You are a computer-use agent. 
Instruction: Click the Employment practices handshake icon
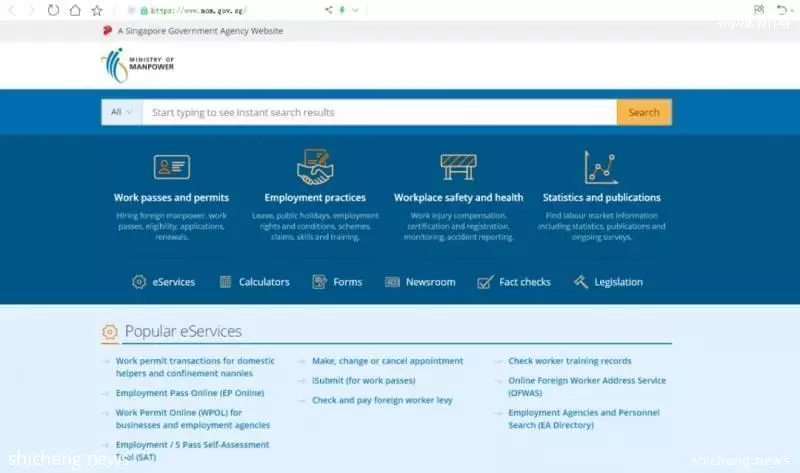click(315, 166)
